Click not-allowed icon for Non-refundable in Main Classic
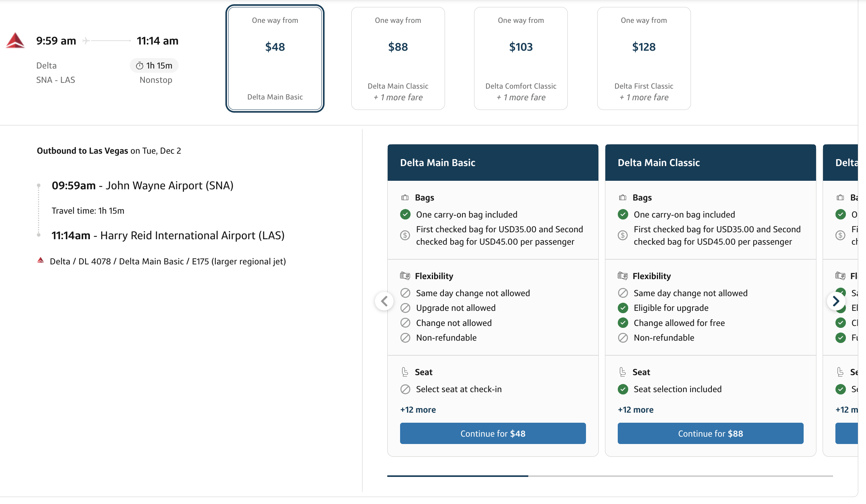The height and width of the screenshot is (504, 866). [x=623, y=338]
